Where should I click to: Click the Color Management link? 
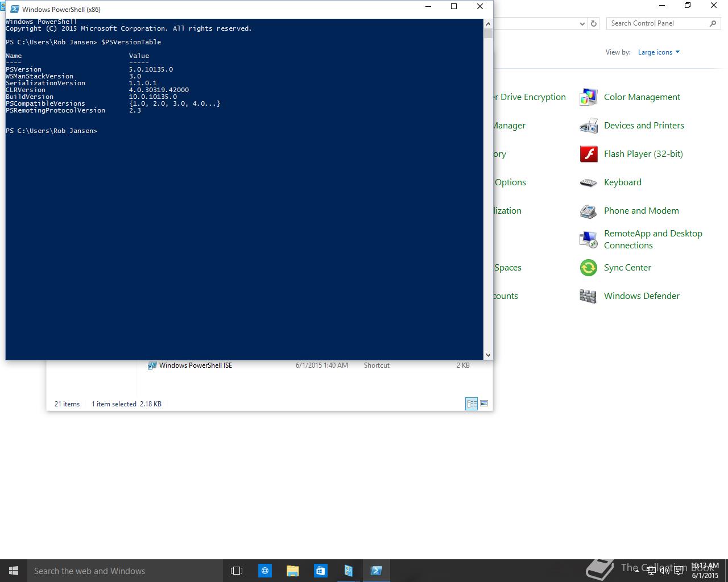(642, 97)
